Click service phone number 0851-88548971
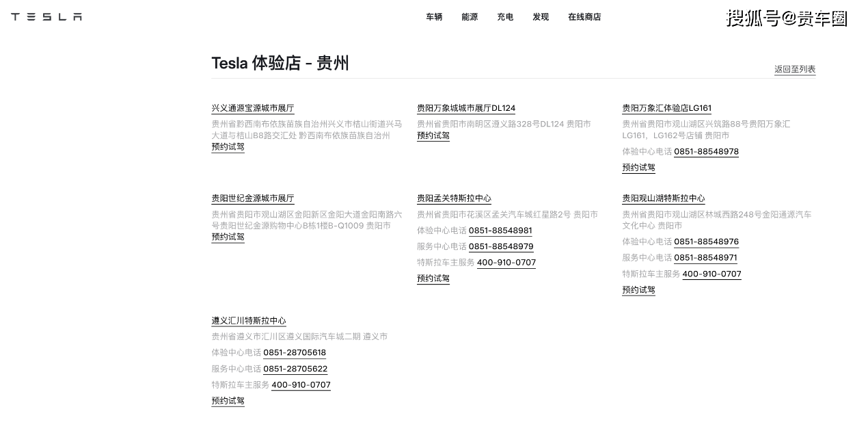 pos(705,258)
